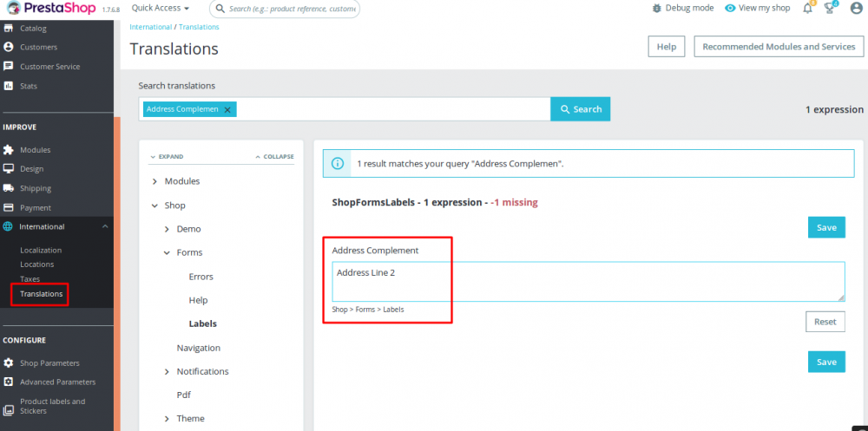Image resolution: width=868 pixels, height=431 pixels.
Task: Click the blue Search button
Action: (x=580, y=109)
